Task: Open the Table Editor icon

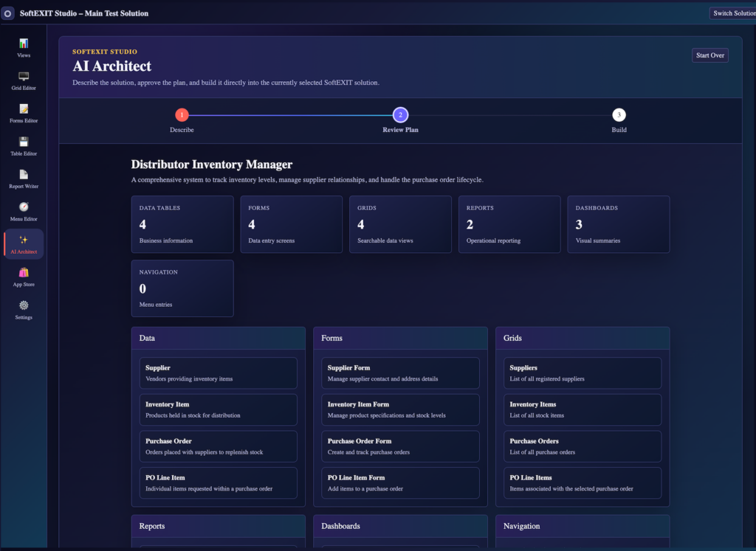Action: 24,142
